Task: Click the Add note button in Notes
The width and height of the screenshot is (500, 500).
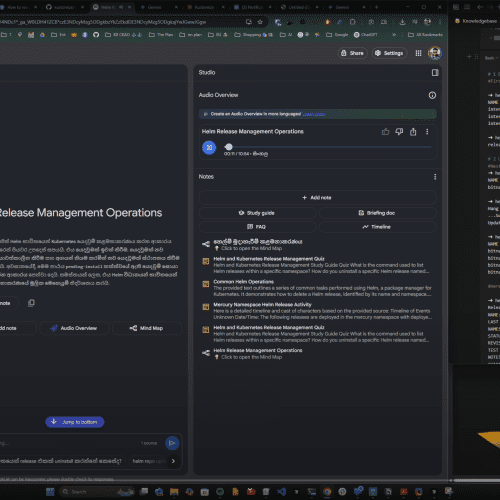Action: (x=318, y=198)
